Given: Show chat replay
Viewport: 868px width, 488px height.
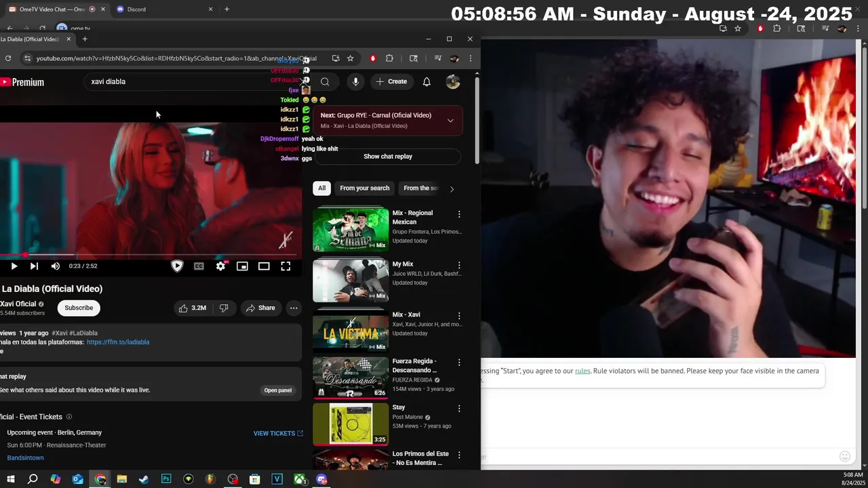Looking at the screenshot, I should point(387,157).
